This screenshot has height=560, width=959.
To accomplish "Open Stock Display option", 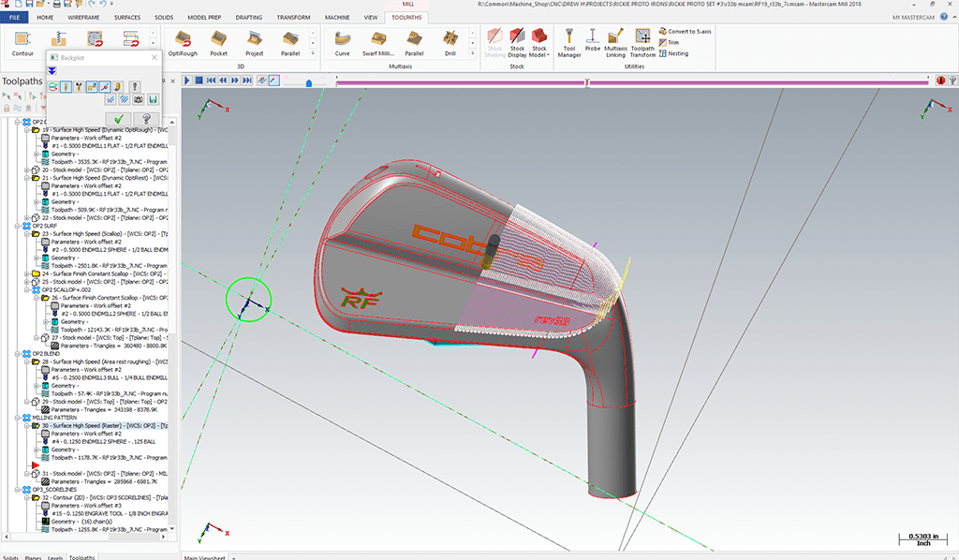I will click(517, 43).
